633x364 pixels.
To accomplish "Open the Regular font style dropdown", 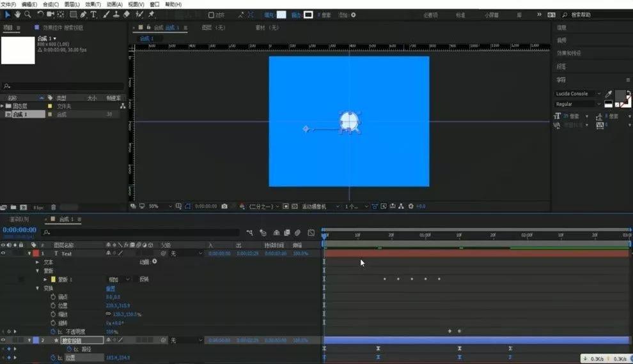I will [578, 104].
